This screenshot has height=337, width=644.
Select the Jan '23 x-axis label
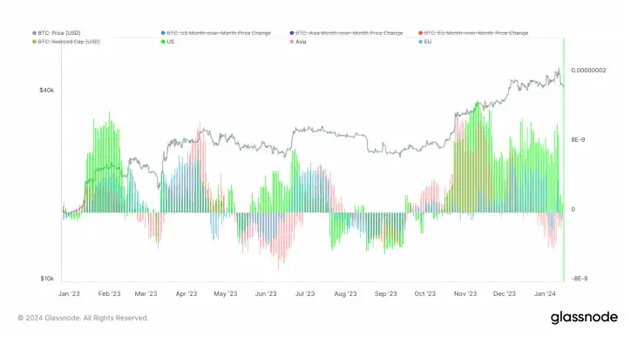pos(69,293)
